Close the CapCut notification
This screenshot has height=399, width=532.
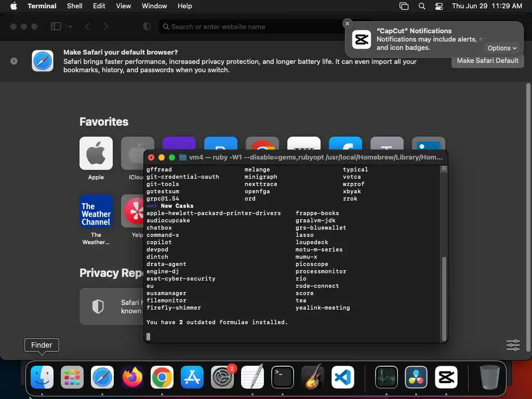(347, 23)
